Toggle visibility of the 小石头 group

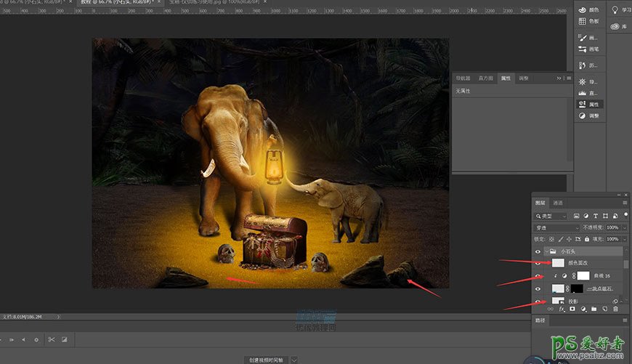538,251
